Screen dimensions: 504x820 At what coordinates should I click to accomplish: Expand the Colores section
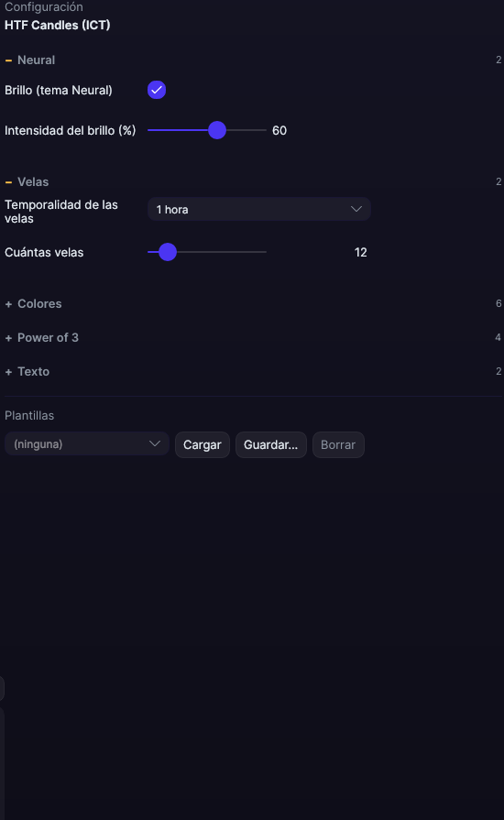[x=39, y=304]
